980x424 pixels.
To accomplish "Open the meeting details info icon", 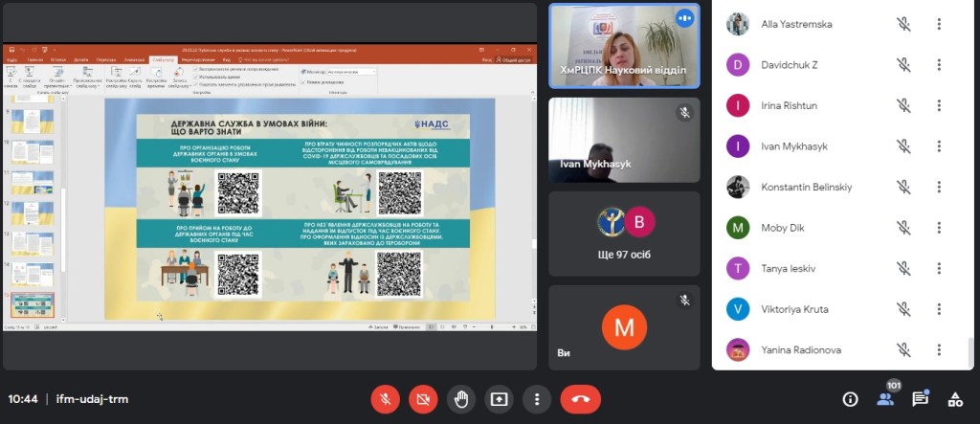I will click(x=850, y=399).
